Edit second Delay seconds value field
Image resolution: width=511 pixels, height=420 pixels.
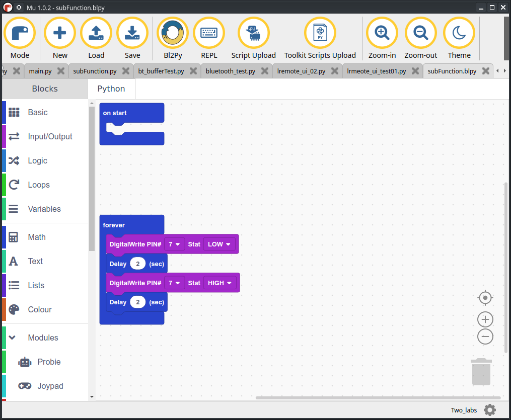[x=137, y=302]
